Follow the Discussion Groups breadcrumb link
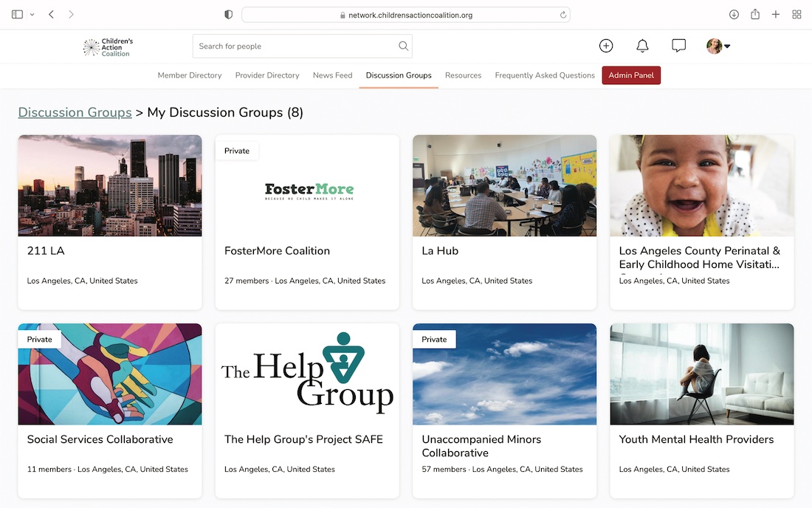The width and height of the screenshot is (812, 508). point(75,112)
